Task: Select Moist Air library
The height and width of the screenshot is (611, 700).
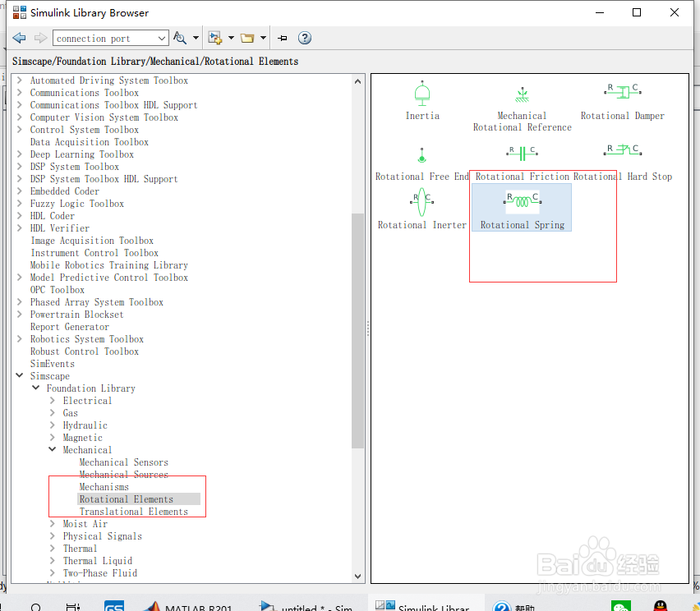Action: click(85, 523)
